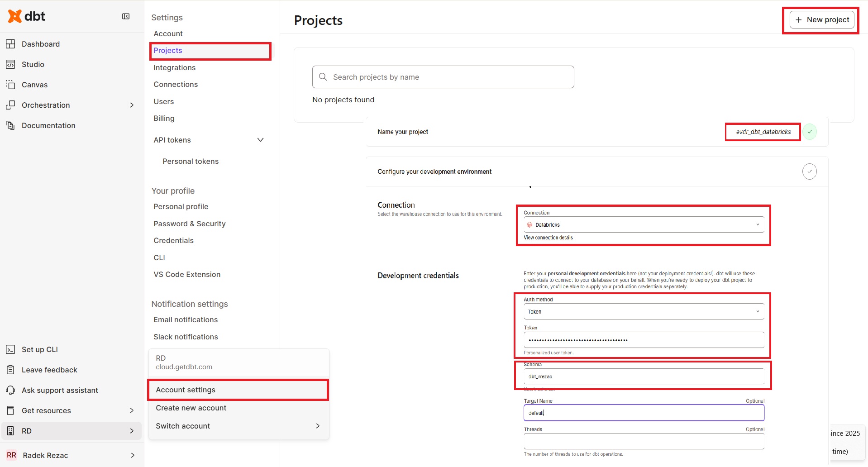Choose Account settings from the popup menu
Image resolution: width=868 pixels, height=467 pixels.
coord(186,390)
